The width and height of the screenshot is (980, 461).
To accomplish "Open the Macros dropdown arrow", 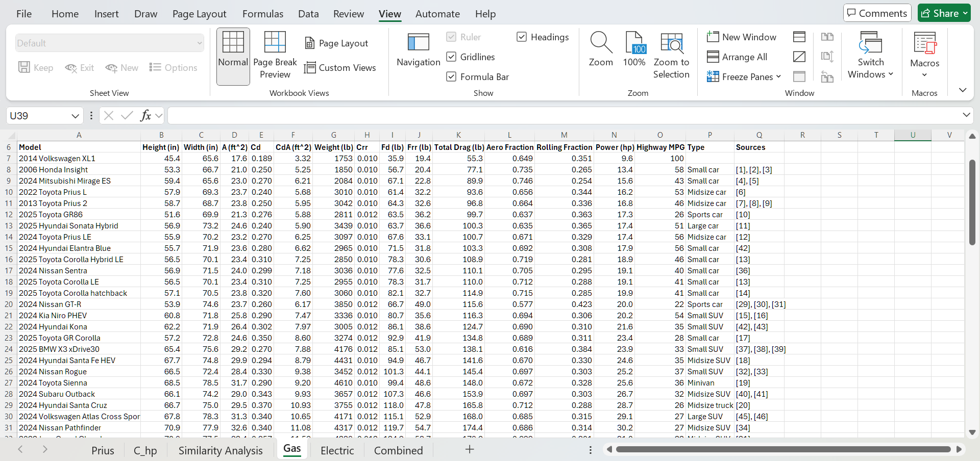I will 924,75.
